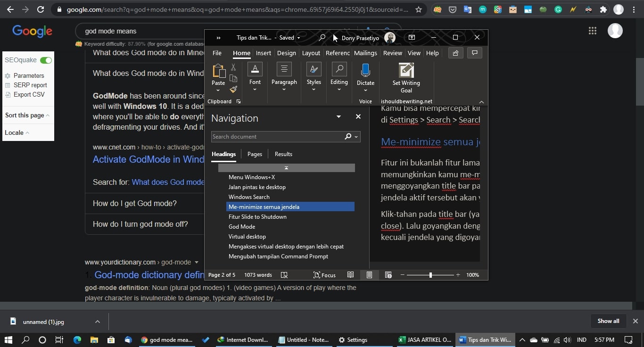The width and height of the screenshot is (644, 347).
Task: Open Word search magnifier in title bar
Action: [x=322, y=38]
